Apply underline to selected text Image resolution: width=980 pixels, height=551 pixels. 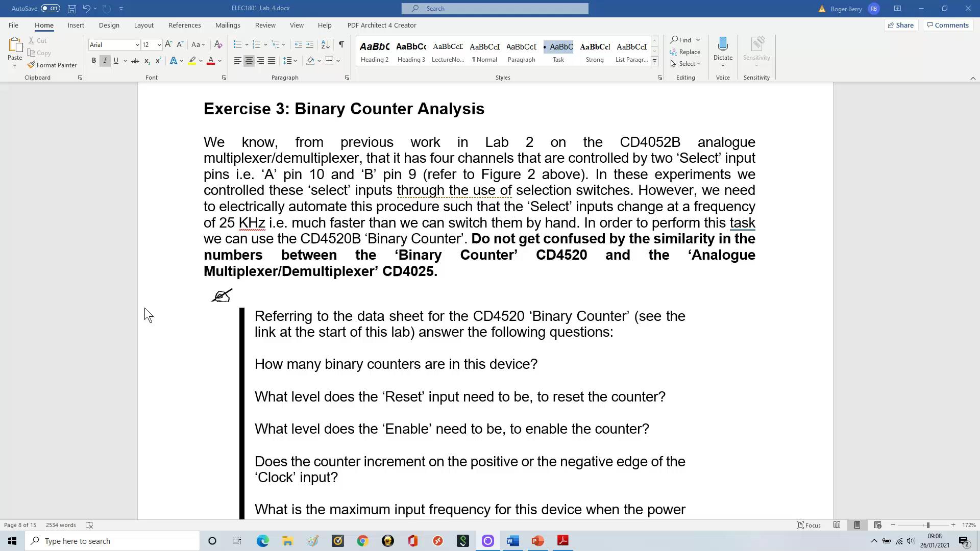(x=116, y=61)
